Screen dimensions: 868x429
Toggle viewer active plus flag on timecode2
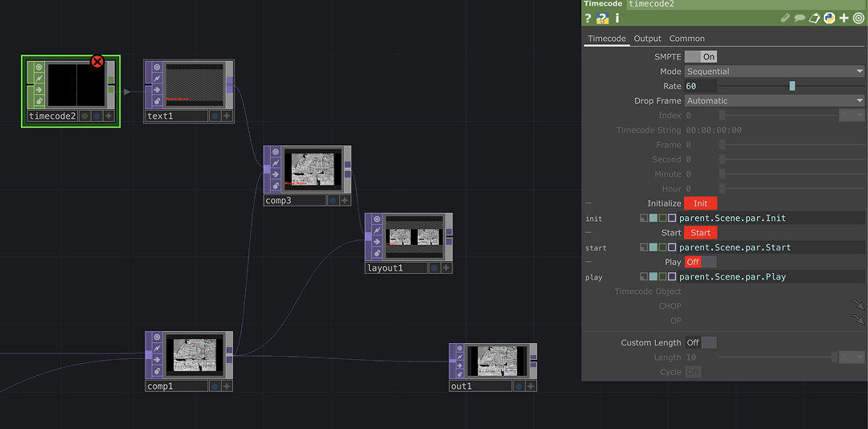click(x=109, y=116)
